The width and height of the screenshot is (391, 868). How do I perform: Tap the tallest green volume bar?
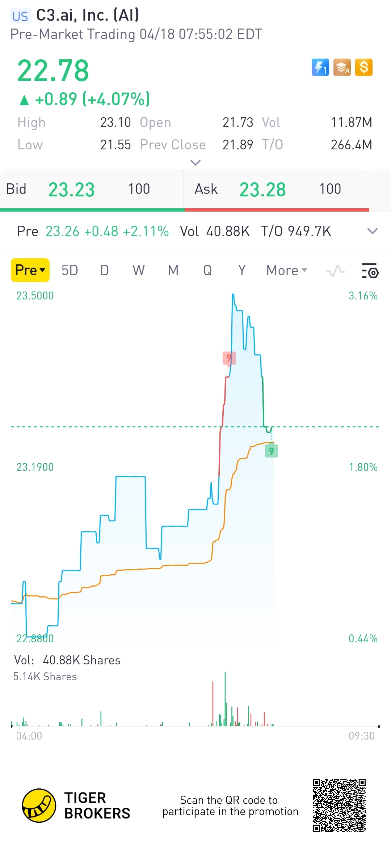pos(225,699)
